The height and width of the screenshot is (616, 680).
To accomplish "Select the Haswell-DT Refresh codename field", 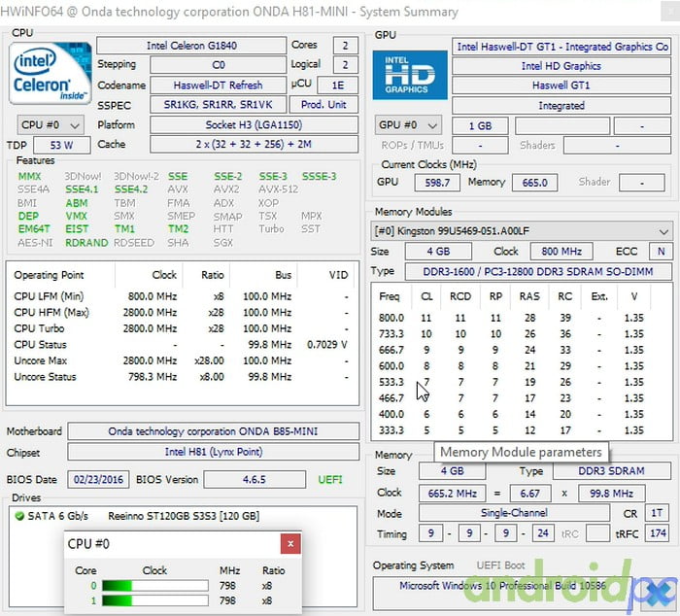I will click(x=219, y=86).
